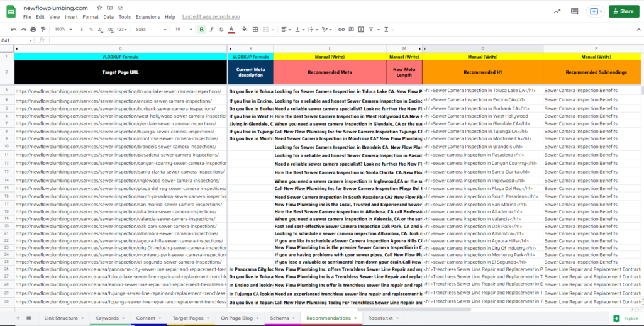
Task: Open the File menu
Action: pyautogui.click(x=27, y=17)
